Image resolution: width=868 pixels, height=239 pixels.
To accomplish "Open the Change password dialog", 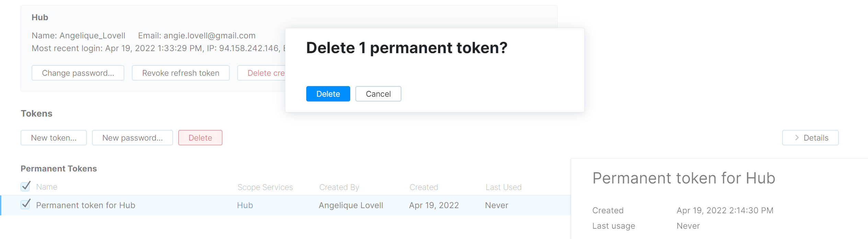I will (78, 73).
